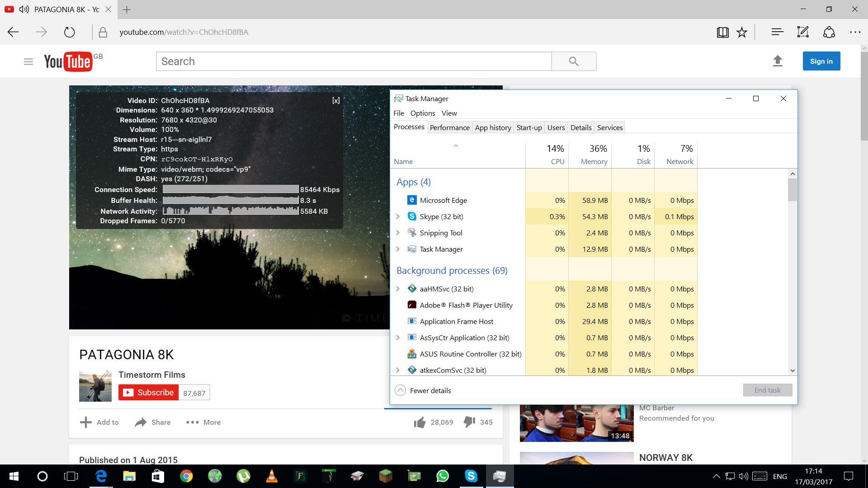The width and height of the screenshot is (868, 488).
Task: Switch to the Users tab
Action: click(x=556, y=127)
